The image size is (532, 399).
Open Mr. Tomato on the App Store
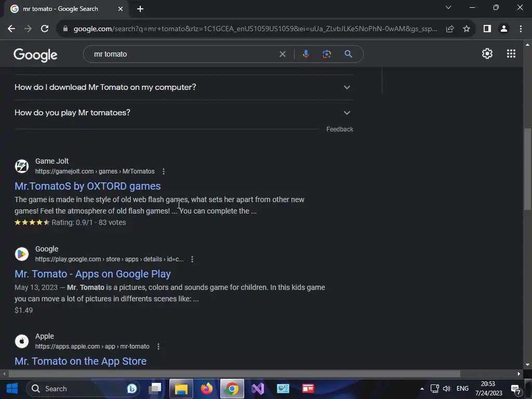point(81,362)
